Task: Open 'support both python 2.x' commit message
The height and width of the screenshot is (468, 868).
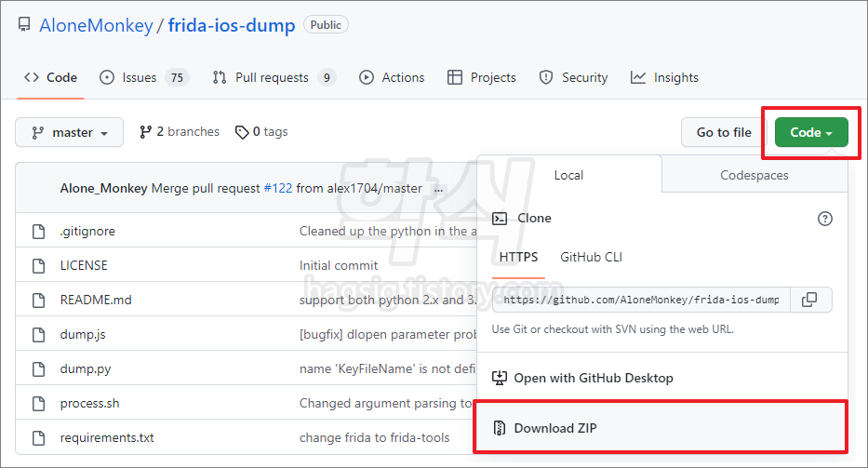Action: [388, 300]
